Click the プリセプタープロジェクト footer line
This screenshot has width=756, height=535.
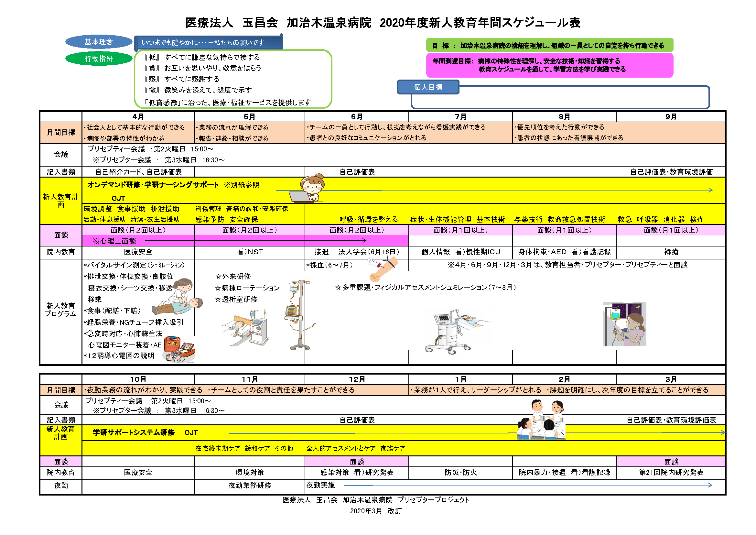pyautogui.click(x=376, y=500)
